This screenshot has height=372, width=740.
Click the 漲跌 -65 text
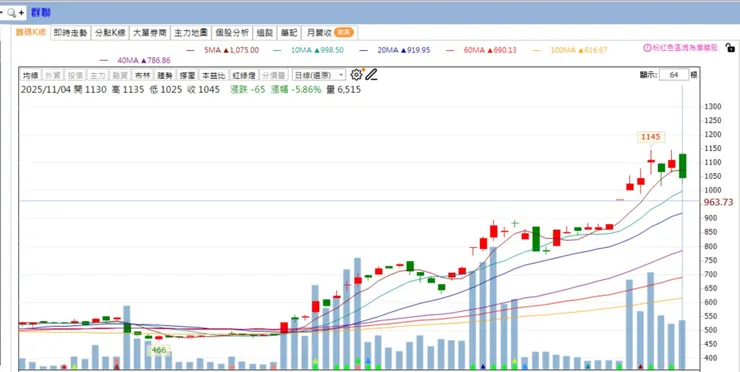pos(248,90)
